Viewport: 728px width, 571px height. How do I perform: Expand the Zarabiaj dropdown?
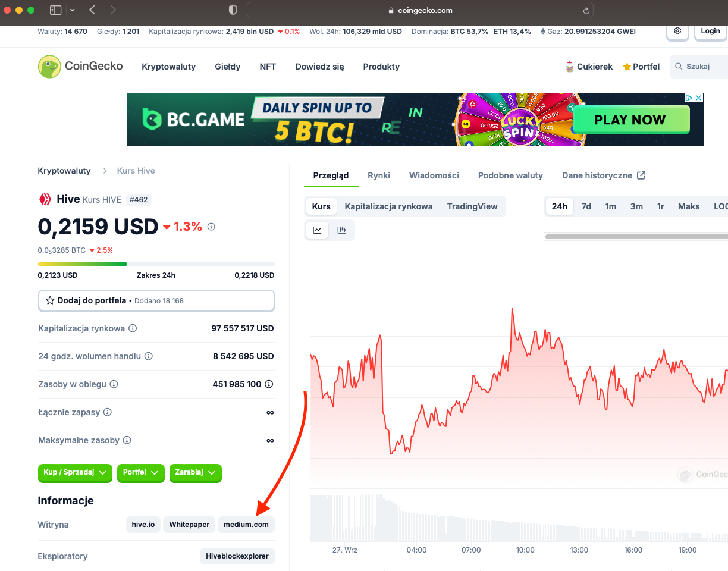pyautogui.click(x=196, y=472)
